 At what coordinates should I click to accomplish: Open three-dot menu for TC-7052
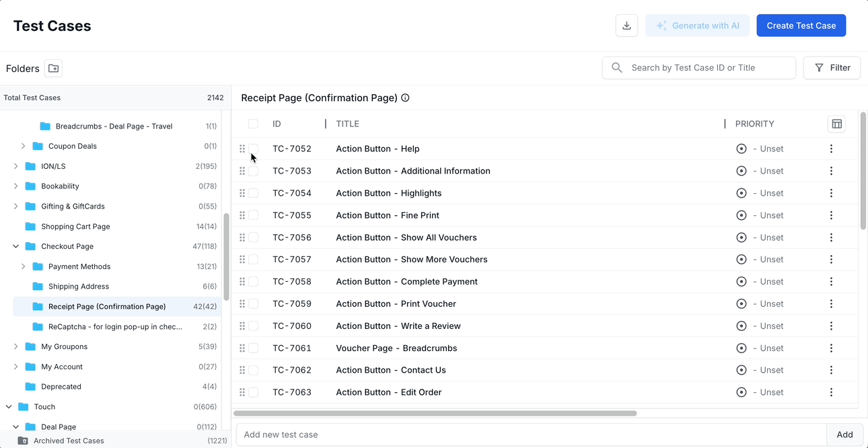(x=831, y=149)
